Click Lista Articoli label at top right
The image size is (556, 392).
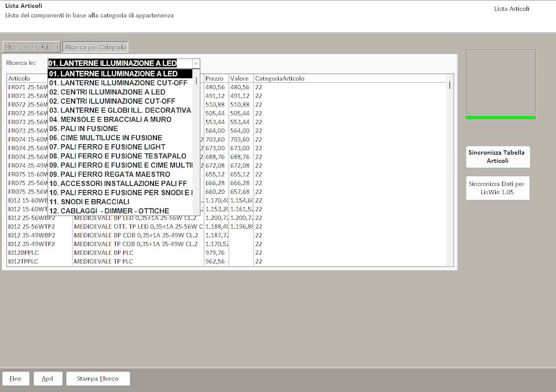click(511, 9)
